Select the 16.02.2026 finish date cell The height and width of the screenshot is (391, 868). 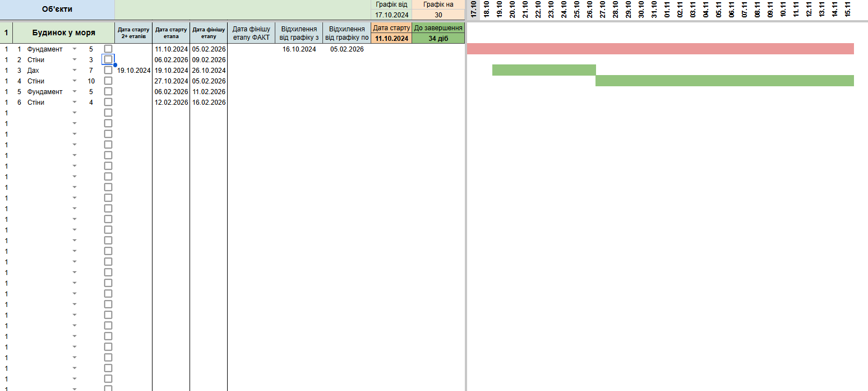209,103
